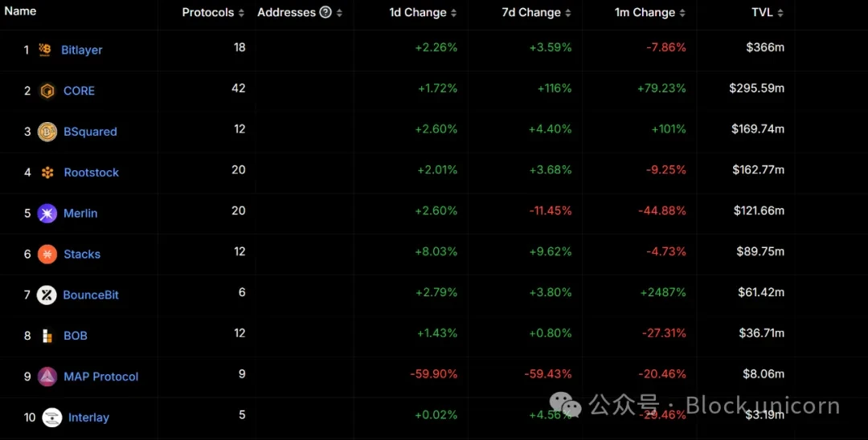
Task: Click the Addresses help question mark icon
Action: [325, 12]
